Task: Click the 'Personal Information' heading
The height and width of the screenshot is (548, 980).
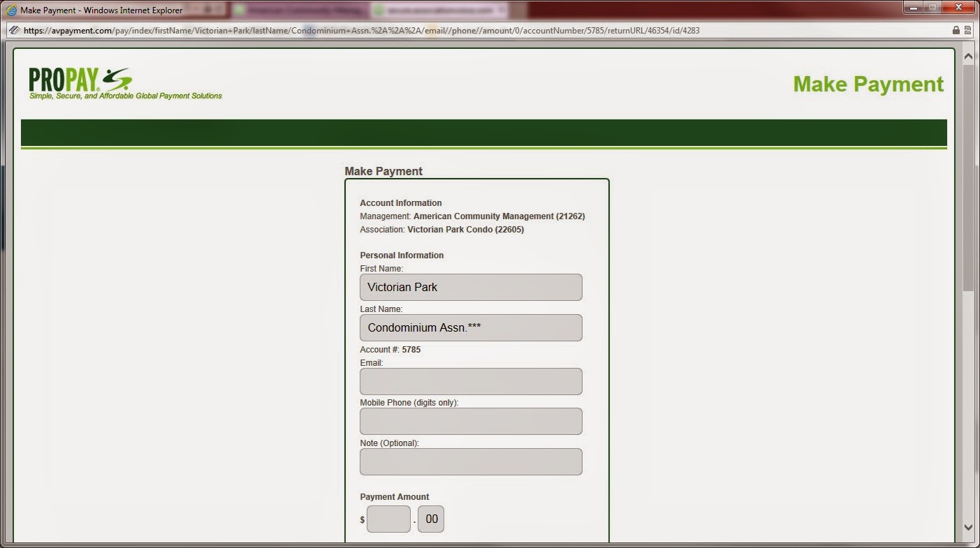Action: [x=402, y=256]
